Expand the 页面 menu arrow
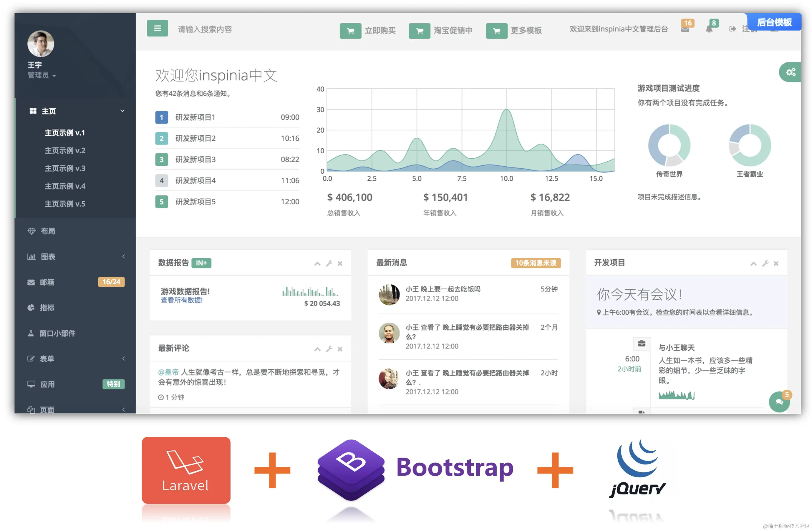 pos(123,409)
